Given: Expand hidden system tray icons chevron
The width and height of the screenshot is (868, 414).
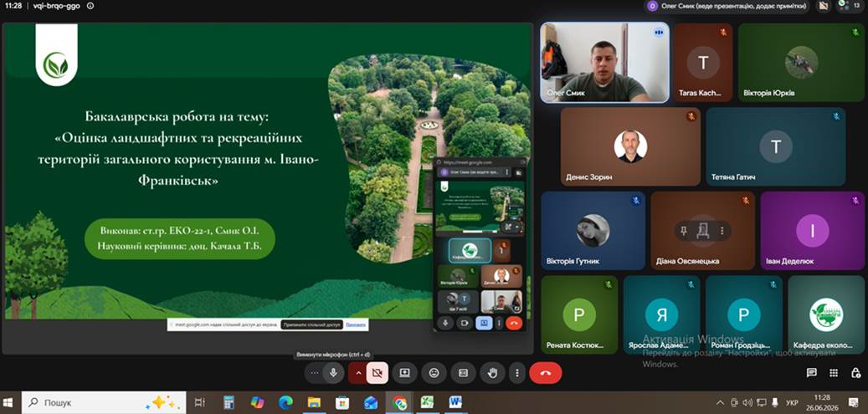Looking at the screenshot, I should 720,402.
